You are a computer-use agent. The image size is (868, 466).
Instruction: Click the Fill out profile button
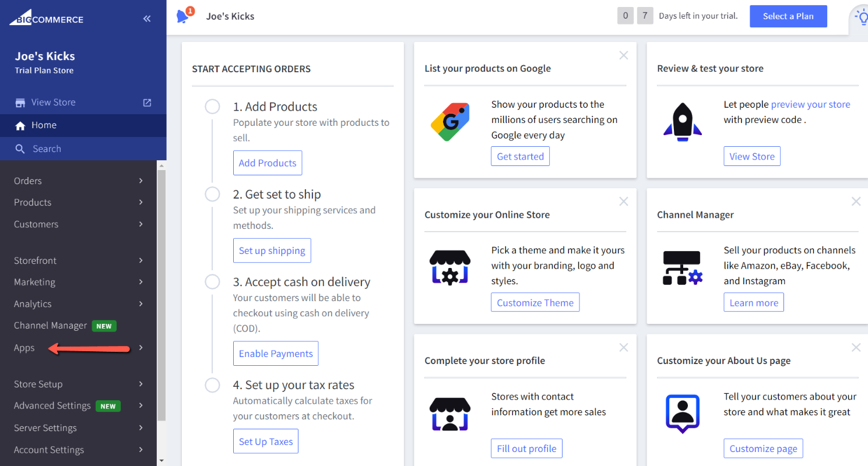coord(526,449)
